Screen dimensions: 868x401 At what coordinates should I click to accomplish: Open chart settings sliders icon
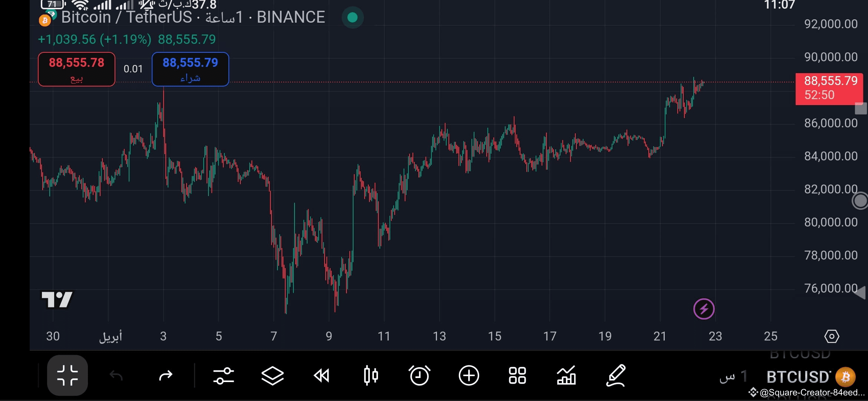[x=223, y=376]
